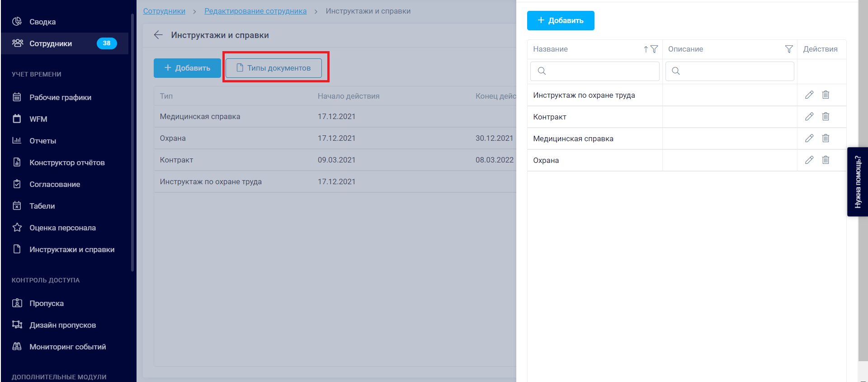
Task: Edit the Инструктаж по охране труда type
Action: point(809,95)
